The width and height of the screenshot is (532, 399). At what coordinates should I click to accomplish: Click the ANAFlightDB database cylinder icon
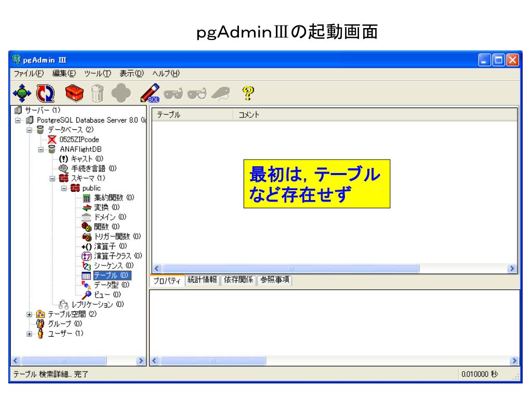(51, 149)
